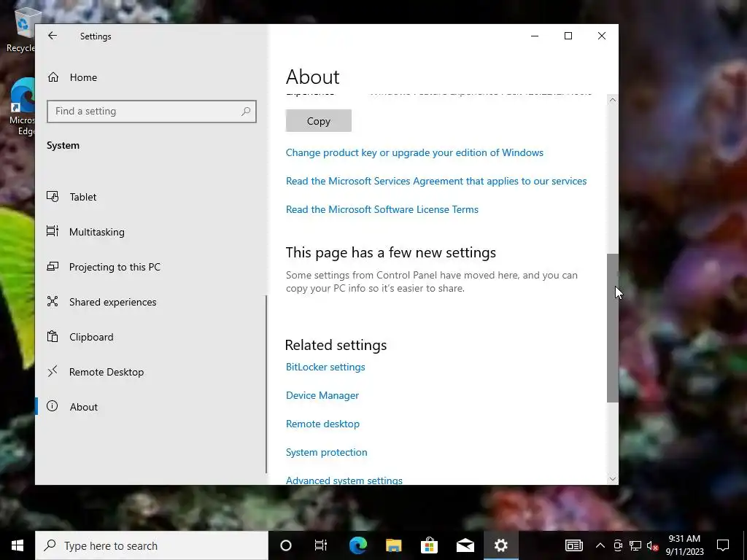Click the About page scrollbar thumb
The image size is (747, 560).
[x=613, y=328]
